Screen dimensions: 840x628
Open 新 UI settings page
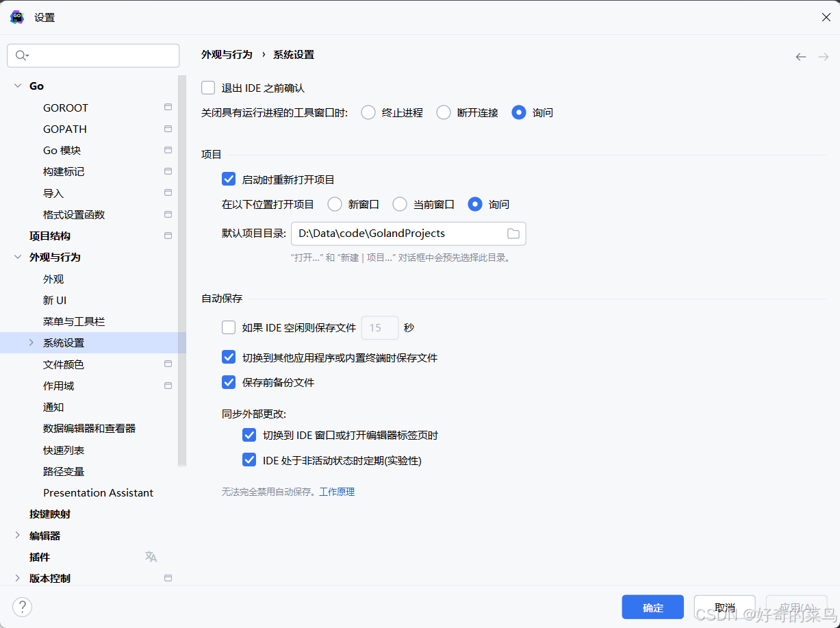(55, 300)
